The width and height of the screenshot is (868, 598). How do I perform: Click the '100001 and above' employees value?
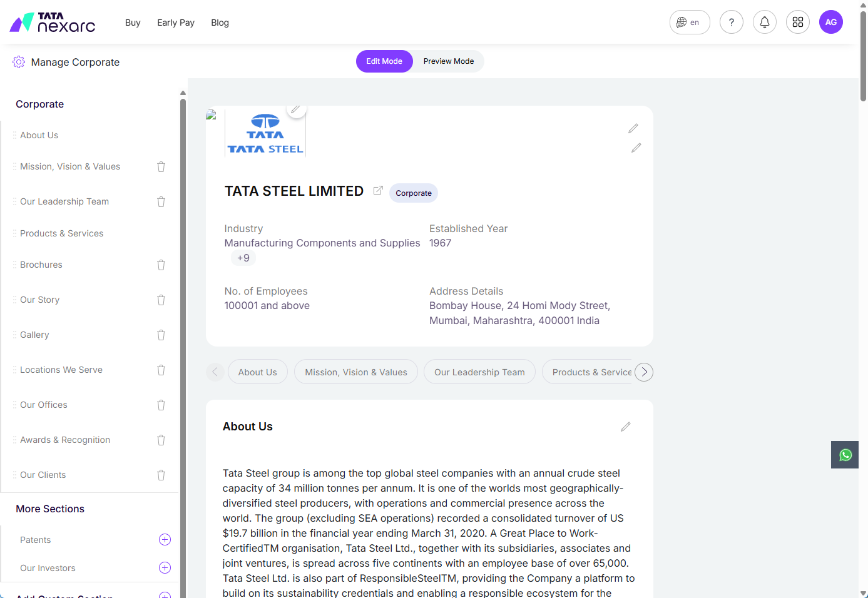267,305
